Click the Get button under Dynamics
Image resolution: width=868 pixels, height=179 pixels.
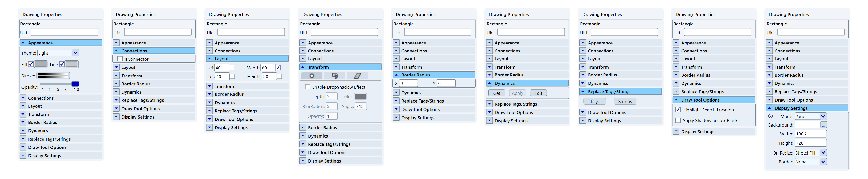point(497,93)
